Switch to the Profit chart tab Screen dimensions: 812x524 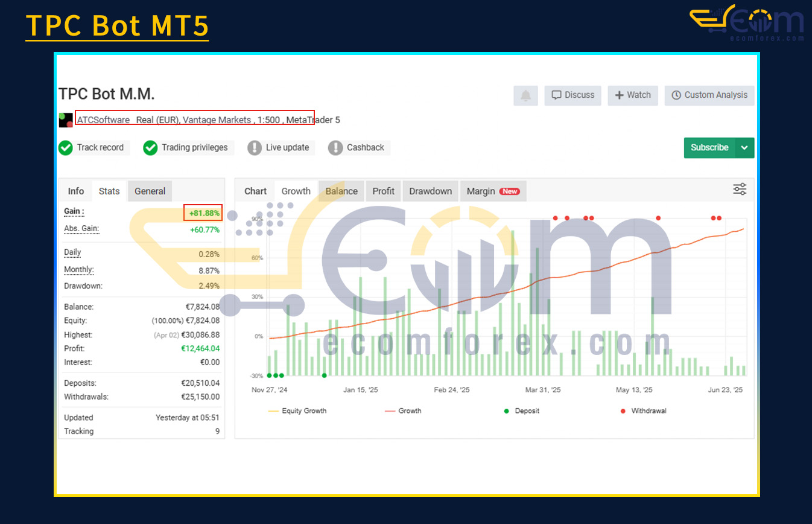(x=383, y=191)
